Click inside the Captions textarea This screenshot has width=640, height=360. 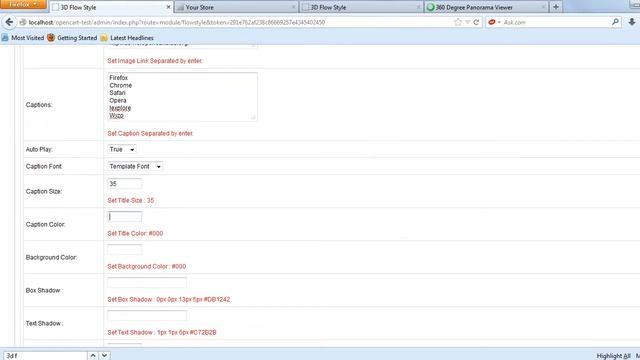point(182,97)
